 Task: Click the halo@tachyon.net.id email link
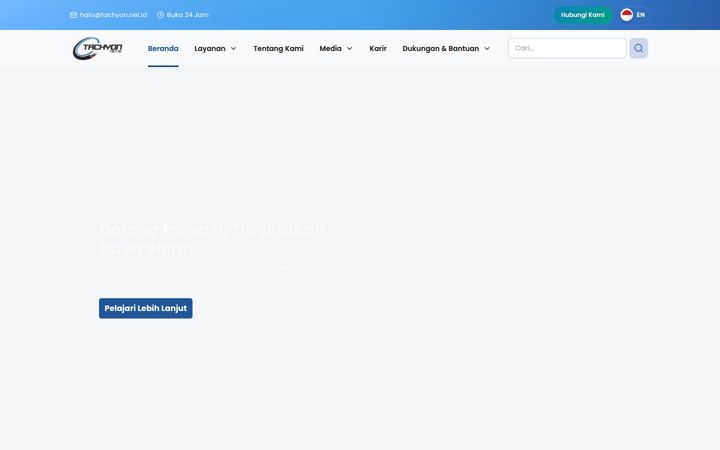pyautogui.click(x=113, y=15)
